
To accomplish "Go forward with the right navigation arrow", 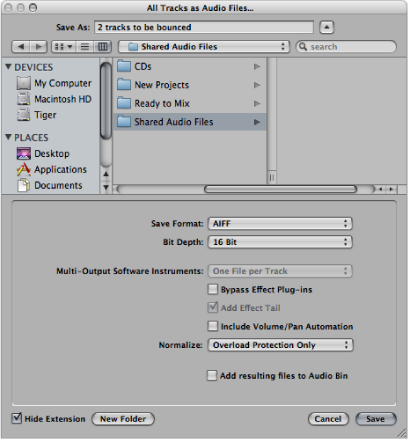I will (x=39, y=47).
